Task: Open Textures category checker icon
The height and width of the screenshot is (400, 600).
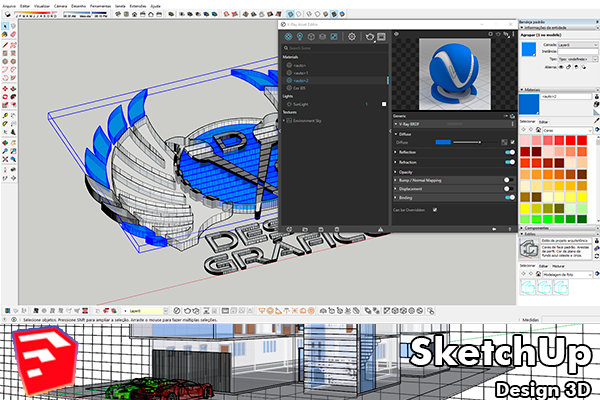Action: 334,37
